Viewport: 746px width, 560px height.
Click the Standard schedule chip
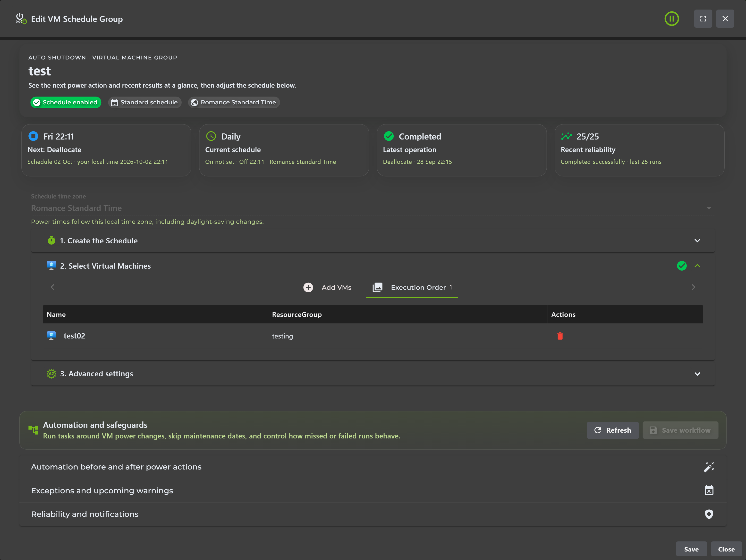click(145, 102)
